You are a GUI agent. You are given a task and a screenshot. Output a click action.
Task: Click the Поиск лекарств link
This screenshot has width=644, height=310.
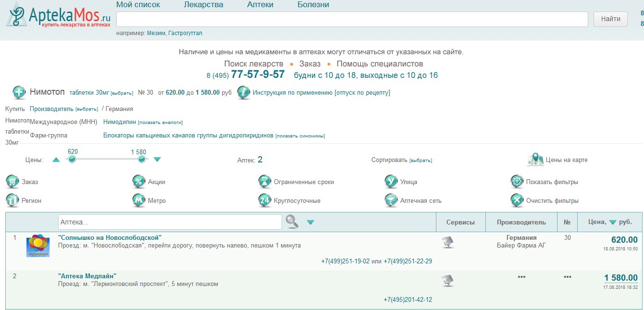254,63
